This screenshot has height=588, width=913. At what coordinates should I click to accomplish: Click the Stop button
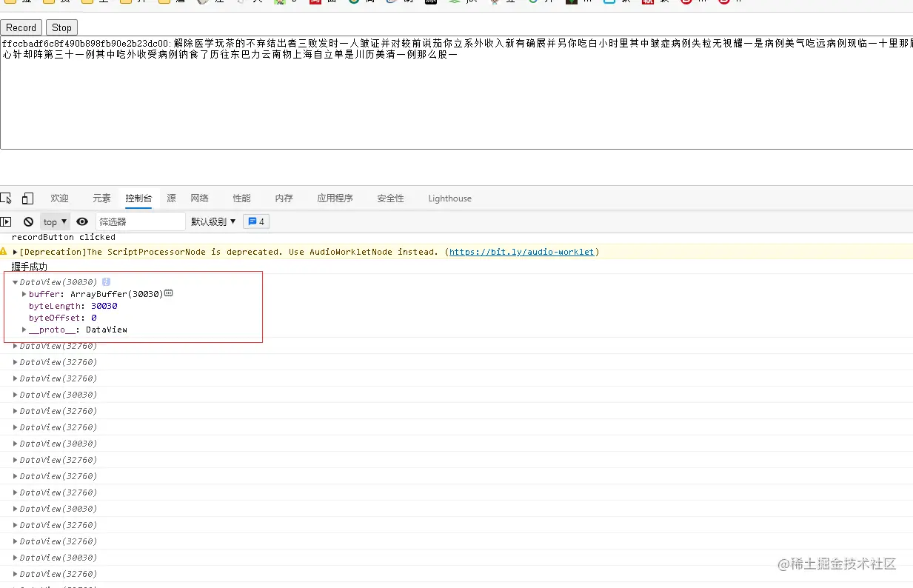pyautogui.click(x=61, y=27)
